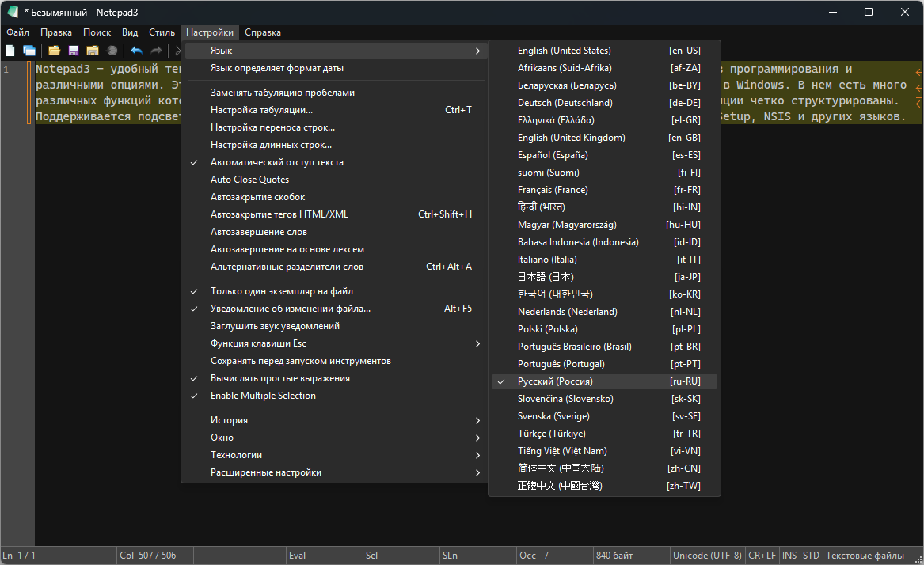This screenshot has width=924, height=565.
Task: Toggle Enable Multiple Selection
Action: [263, 396]
